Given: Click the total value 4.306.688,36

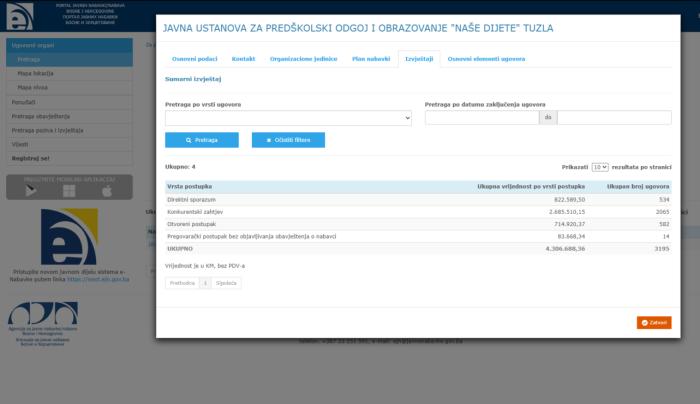Looking at the screenshot, I should tap(565, 249).
